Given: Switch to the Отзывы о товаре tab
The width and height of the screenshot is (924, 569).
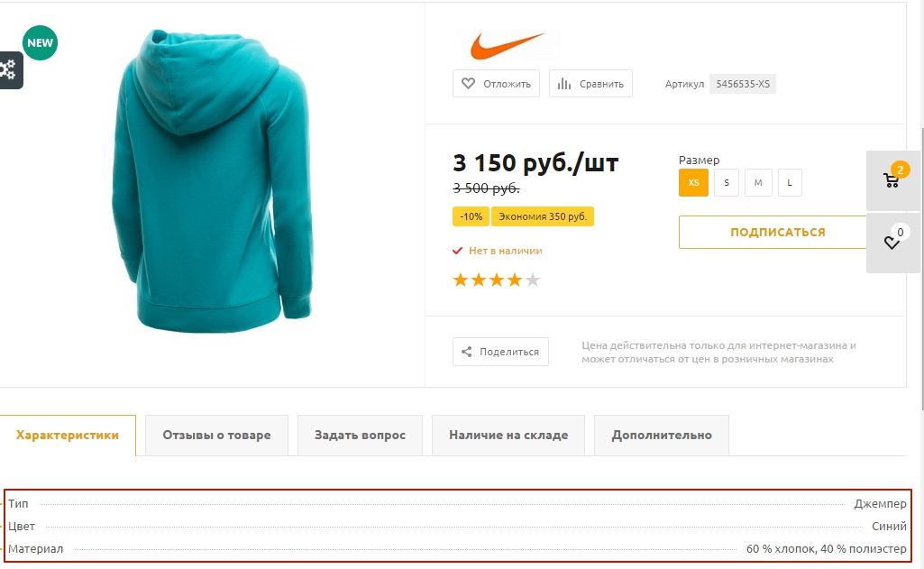Looking at the screenshot, I should tap(217, 436).
